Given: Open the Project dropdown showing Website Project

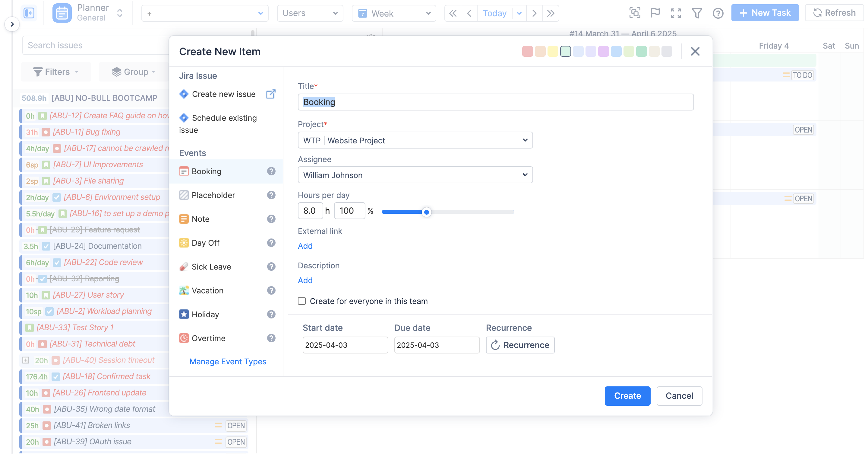Looking at the screenshot, I should (x=415, y=140).
